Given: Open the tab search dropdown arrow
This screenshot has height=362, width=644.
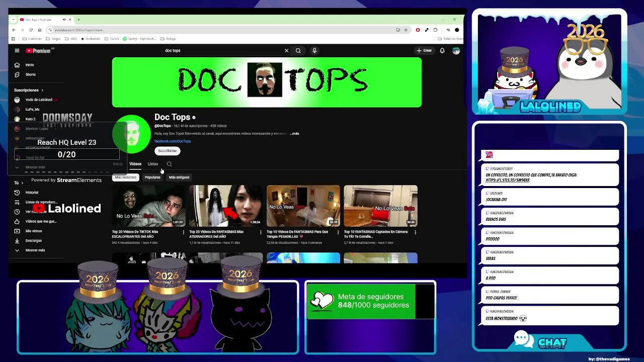Looking at the screenshot, I should click(13, 20).
